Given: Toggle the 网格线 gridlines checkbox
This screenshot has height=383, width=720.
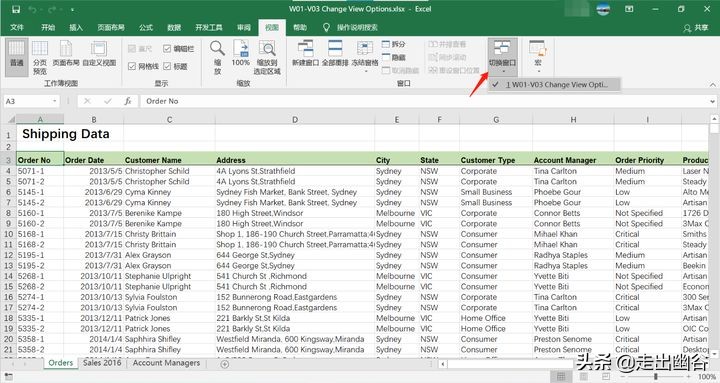Looking at the screenshot, I should (143, 67).
